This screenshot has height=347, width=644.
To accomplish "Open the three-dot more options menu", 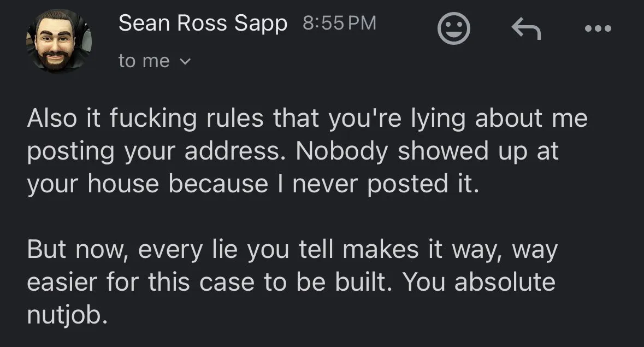I will point(598,28).
